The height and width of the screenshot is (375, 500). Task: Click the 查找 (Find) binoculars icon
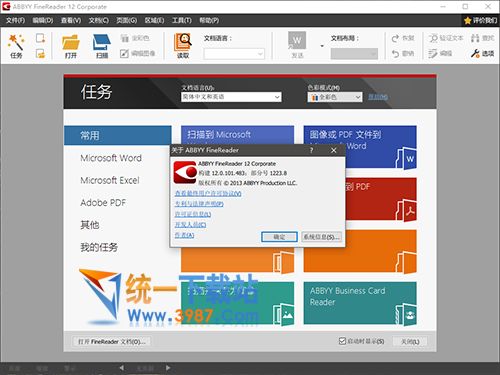coord(475,38)
